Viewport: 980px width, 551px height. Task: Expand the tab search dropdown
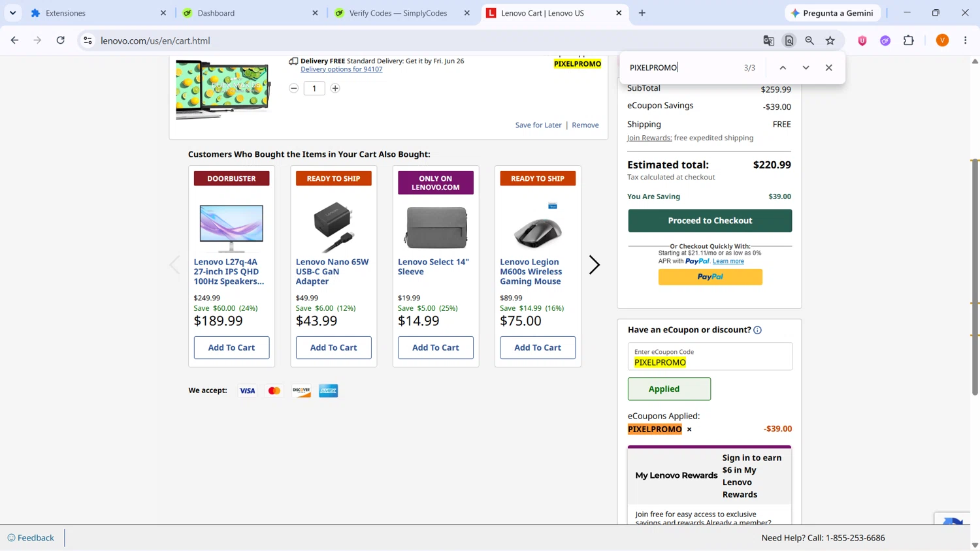(12, 13)
